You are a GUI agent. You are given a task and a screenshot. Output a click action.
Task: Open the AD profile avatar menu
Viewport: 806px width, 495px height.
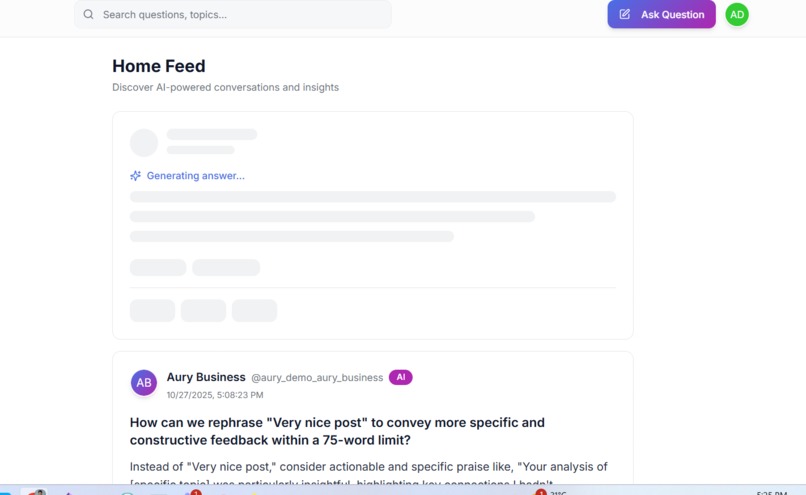(x=737, y=14)
